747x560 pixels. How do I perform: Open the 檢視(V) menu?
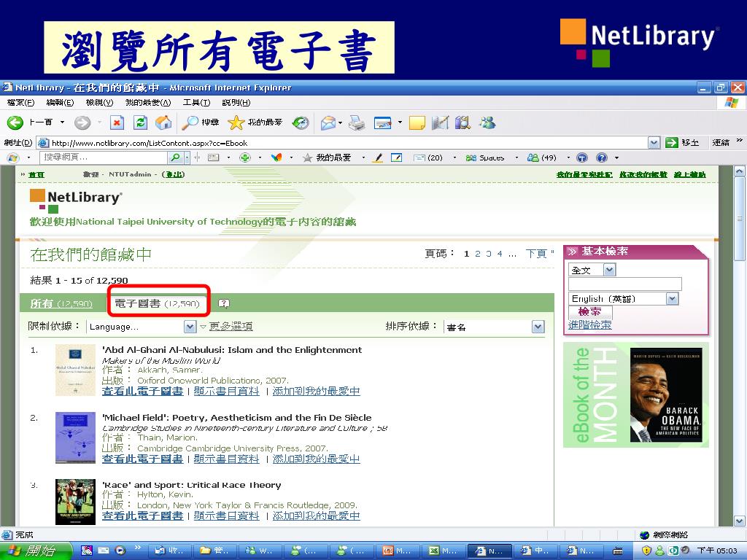coord(99,102)
